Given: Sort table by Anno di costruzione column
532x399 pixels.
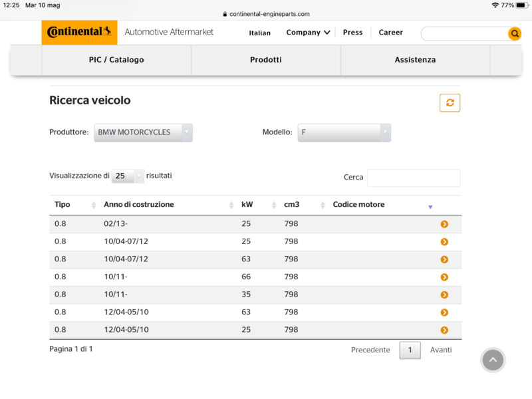Looking at the screenshot, I should pyautogui.click(x=139, y=205).
